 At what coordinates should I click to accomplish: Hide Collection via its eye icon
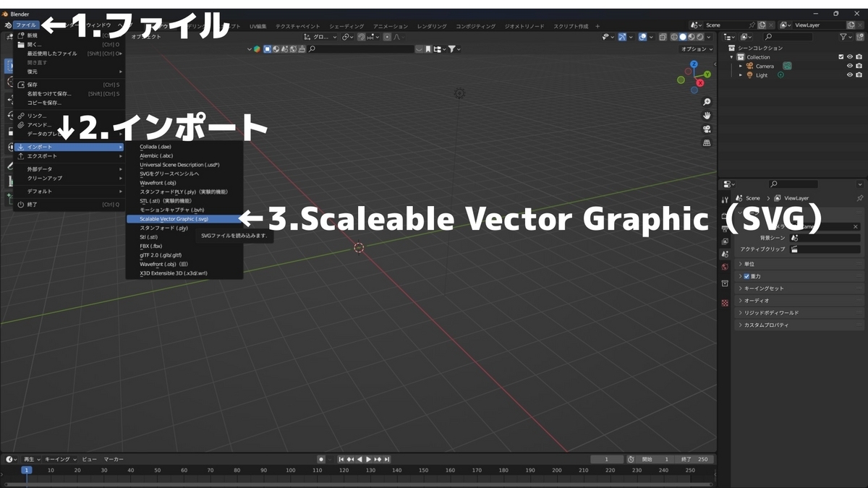pyautogui.click(x=850, y=57)
